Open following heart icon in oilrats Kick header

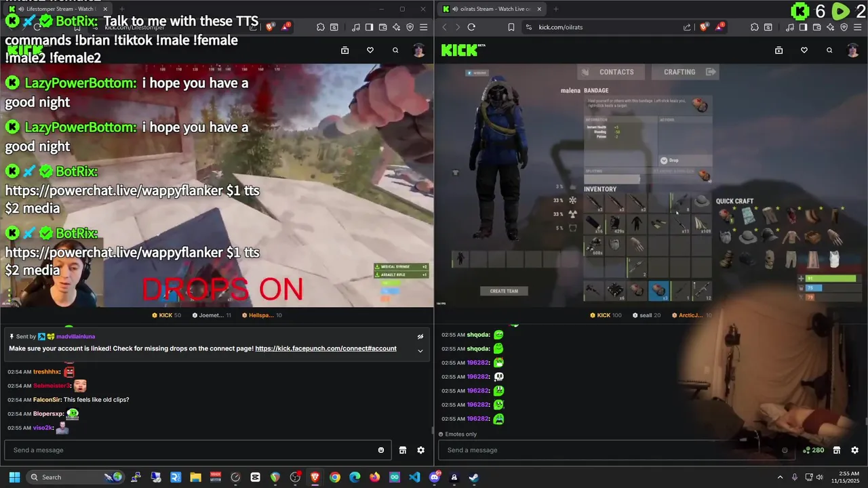click(804, 50)
